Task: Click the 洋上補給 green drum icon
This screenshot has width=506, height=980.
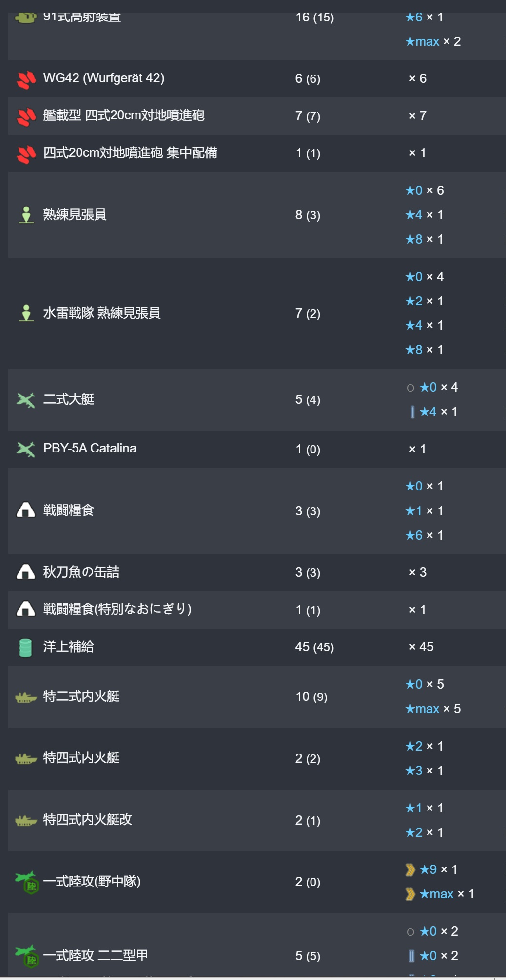Action: click(25, 647)
